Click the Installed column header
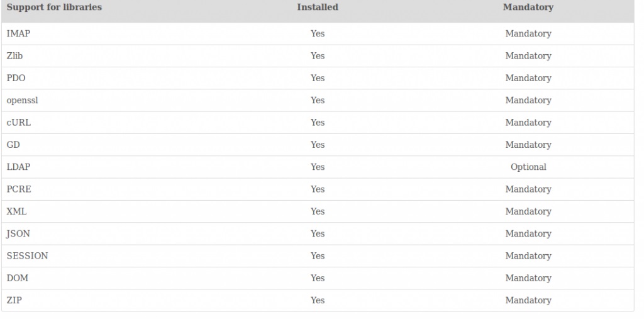 (x=318, y=8)
